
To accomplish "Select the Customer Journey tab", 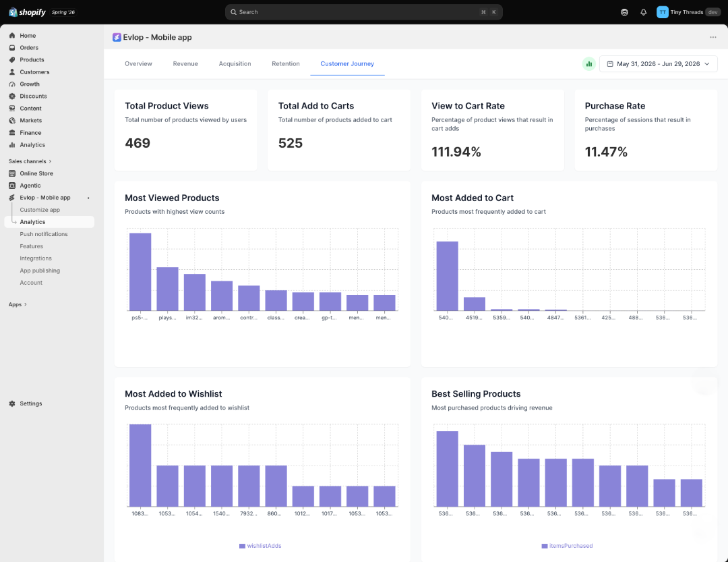I will 347,63.
